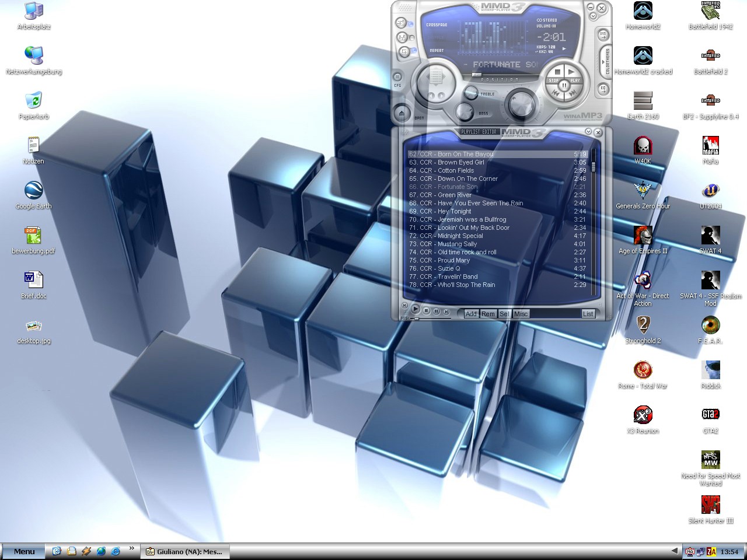Viewport: 747px width, 560px height.
Task: Select the F.E.A.R. eye icon
Action: point(711,330)
